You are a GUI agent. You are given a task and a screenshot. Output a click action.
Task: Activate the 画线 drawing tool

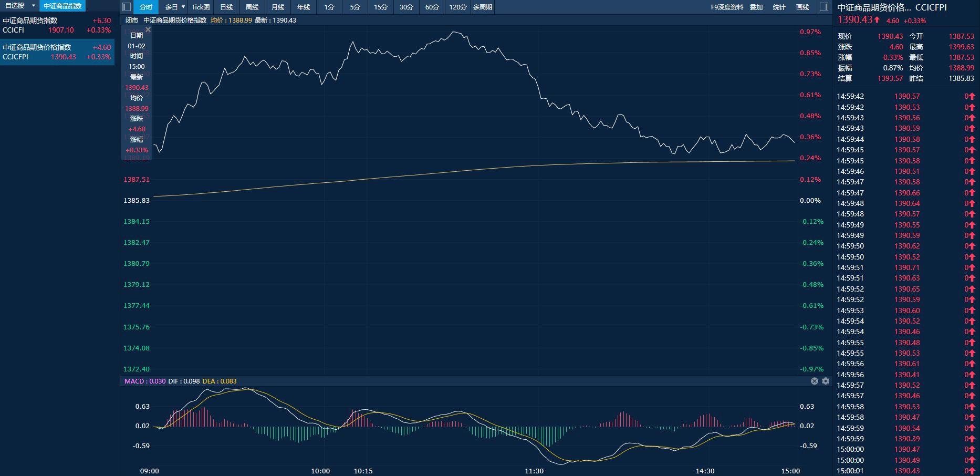click(802, 7)
